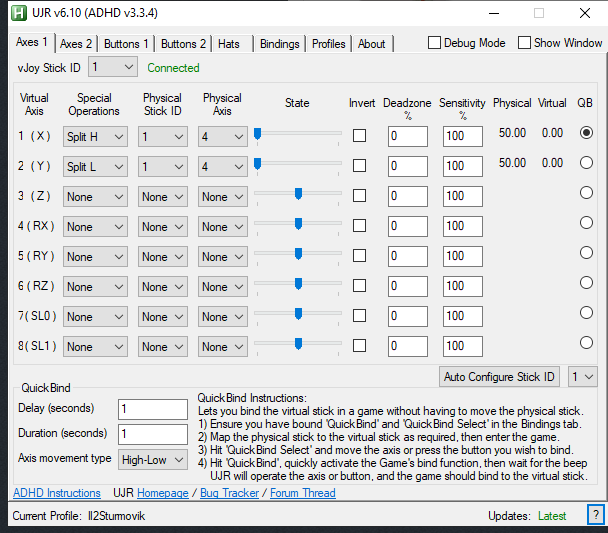
Task: Toggle Invert for axis 8 (SL1)
Action: tap(359, 345)
